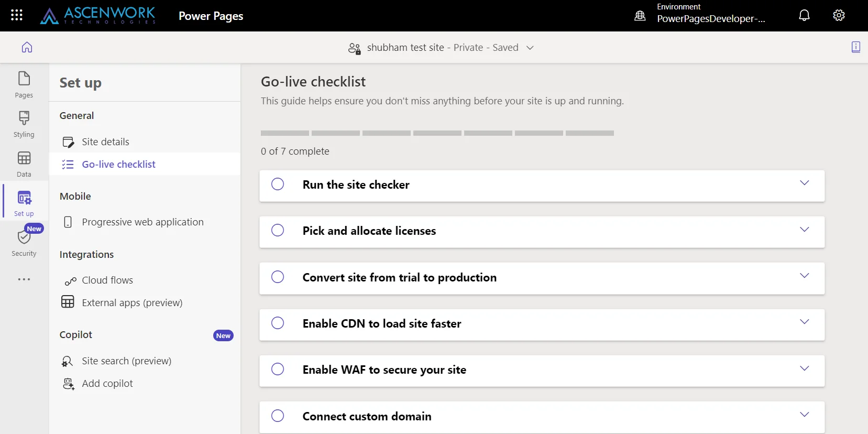Screen dimensions: 868x434
Task: Mark Enable WAF step complete
Action: (278, 369)
